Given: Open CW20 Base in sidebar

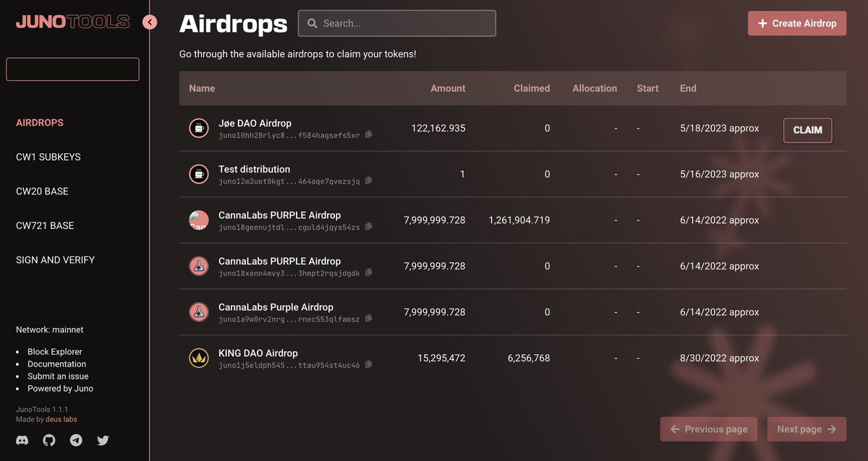Looking at the screenshot, I should 42,191.
